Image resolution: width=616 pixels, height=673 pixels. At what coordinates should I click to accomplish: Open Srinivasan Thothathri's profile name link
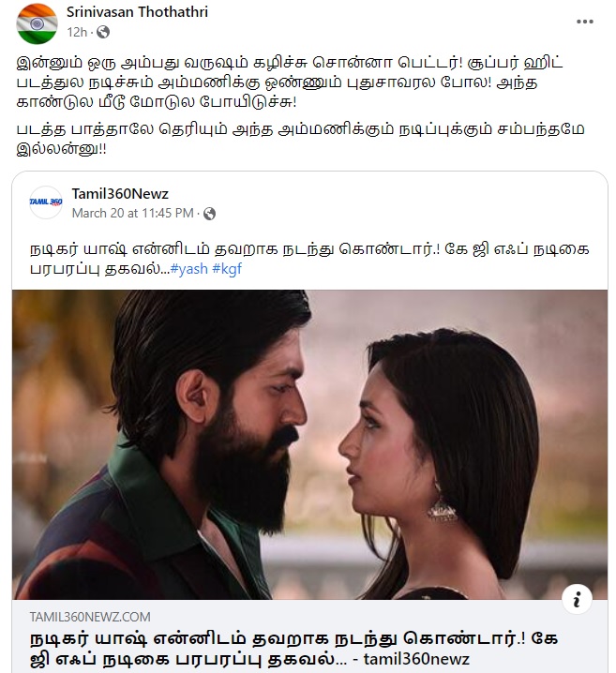(137, 12)
